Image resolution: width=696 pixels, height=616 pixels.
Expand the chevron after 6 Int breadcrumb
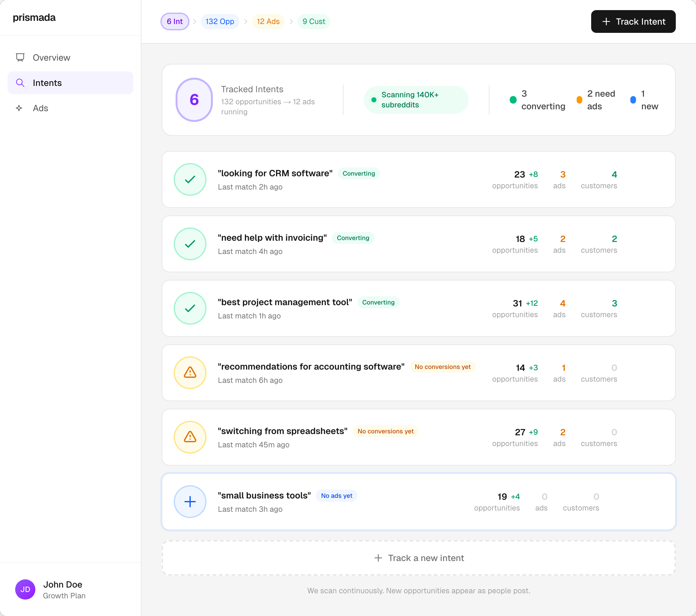click(x=194, y=21)
